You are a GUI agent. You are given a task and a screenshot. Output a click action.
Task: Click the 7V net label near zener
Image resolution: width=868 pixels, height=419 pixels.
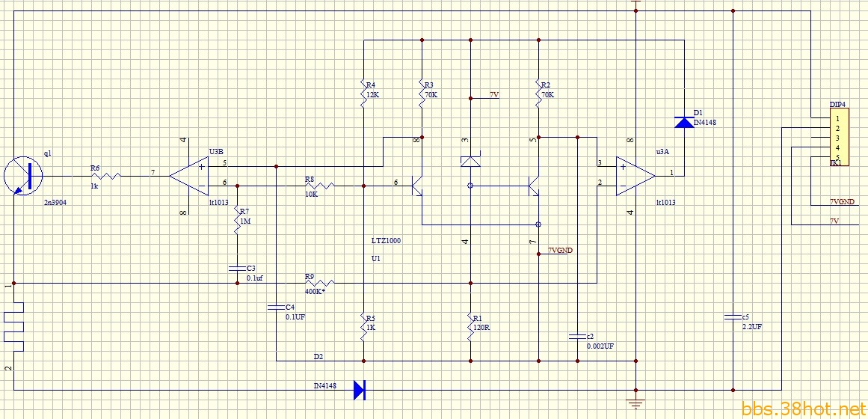point(494,95)
